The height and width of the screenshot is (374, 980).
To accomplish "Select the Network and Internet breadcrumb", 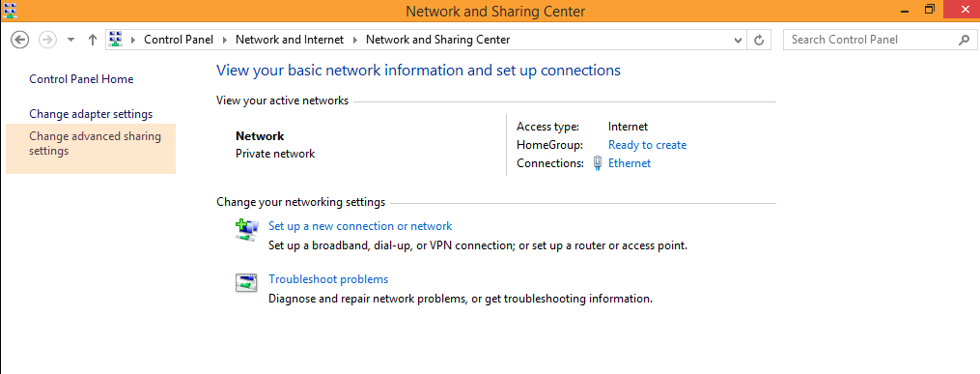I will (290, 40).
